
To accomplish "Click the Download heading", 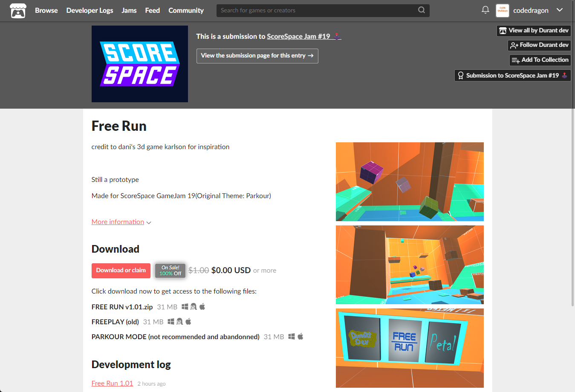I will click(116, 249).
